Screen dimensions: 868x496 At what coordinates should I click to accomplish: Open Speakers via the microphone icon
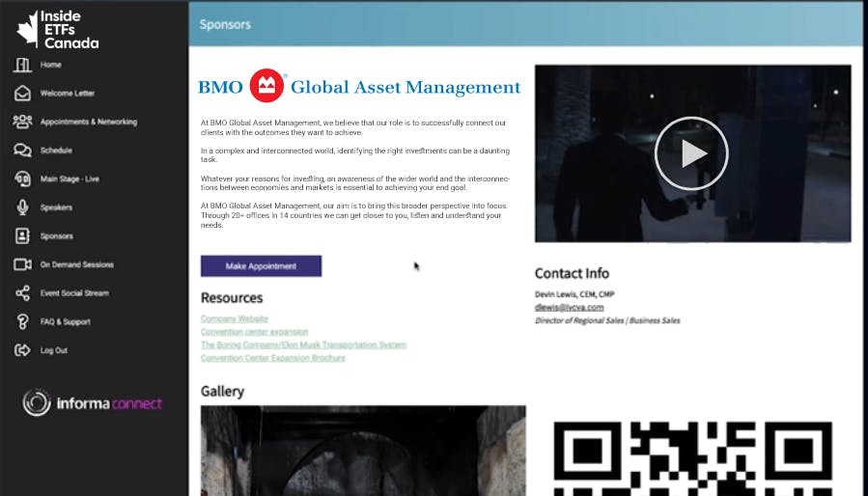22,207
